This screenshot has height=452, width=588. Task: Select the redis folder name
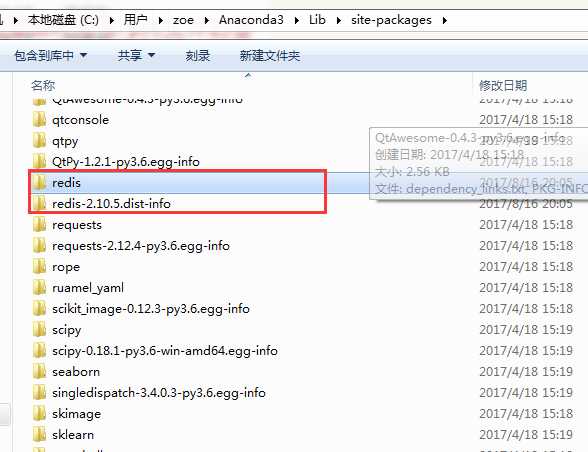66,183
